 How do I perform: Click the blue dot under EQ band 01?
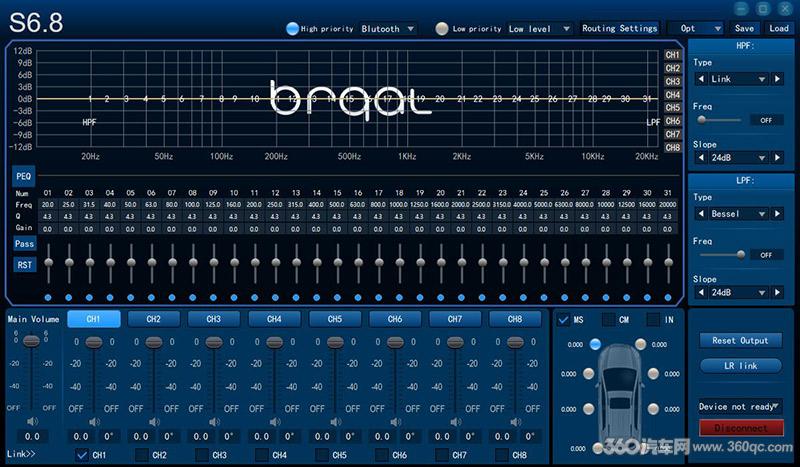pos(48,298)
